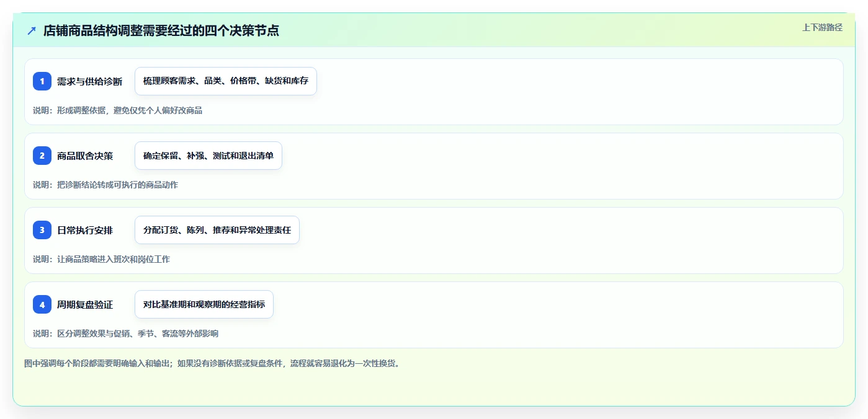Viewport: 868px width, 419px height.
Task: Click the note 说明：区分调整效果与促销、季节、客流等外部影响
Action: (126, 333)
